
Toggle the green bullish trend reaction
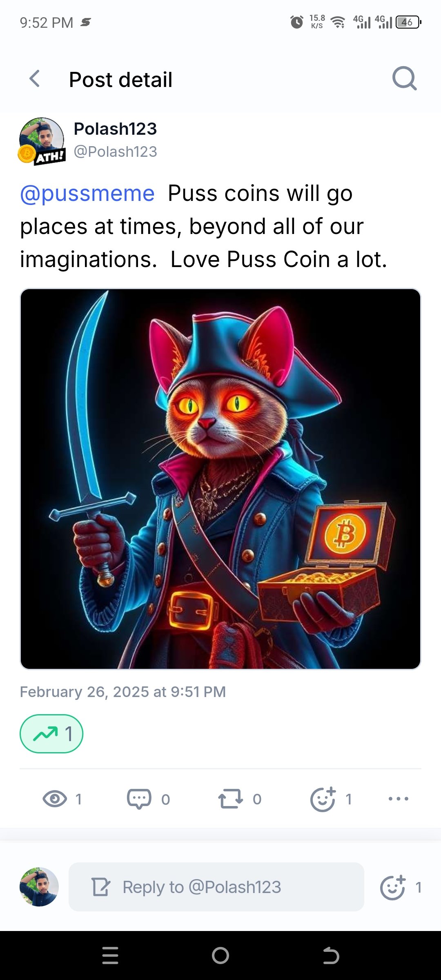coord(51,734)
